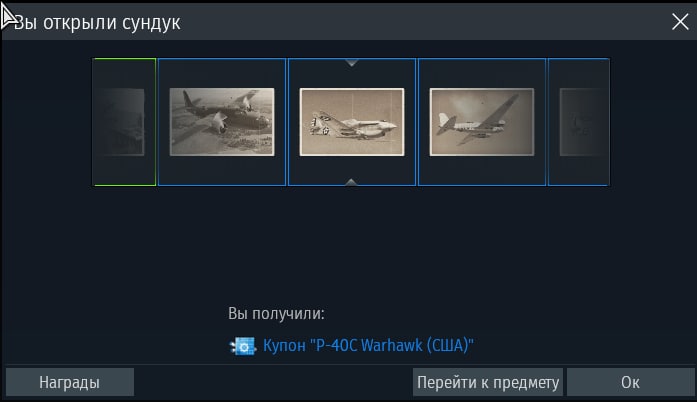Click the empty header bar beside the title
The height and width of the screenshot is (402, 697).
click(x=422, y=21)
